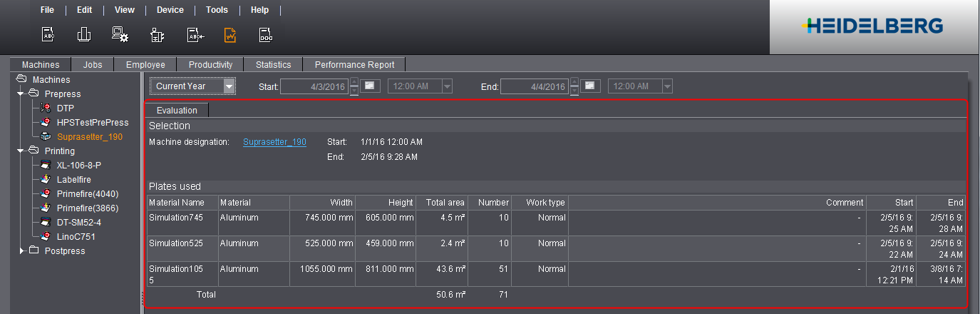The image size is (980, 314).
Task: Expand the Postpress tree folder
Action: coord(21,251)
